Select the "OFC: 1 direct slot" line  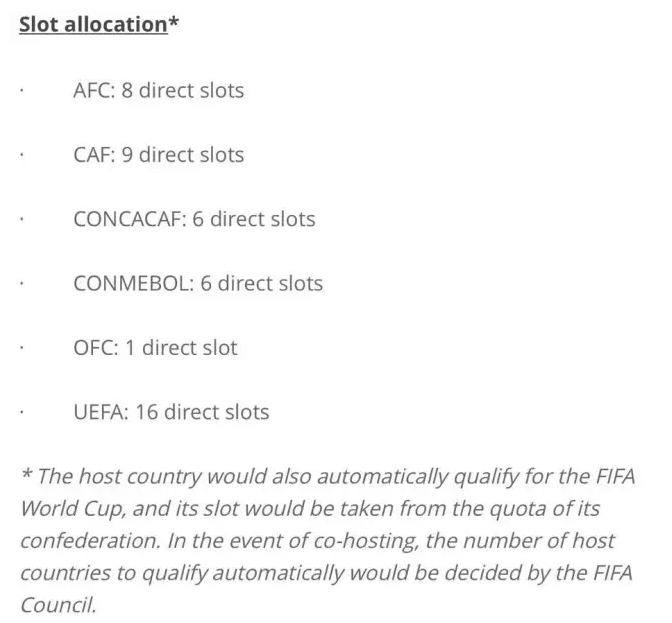[155, 347]
